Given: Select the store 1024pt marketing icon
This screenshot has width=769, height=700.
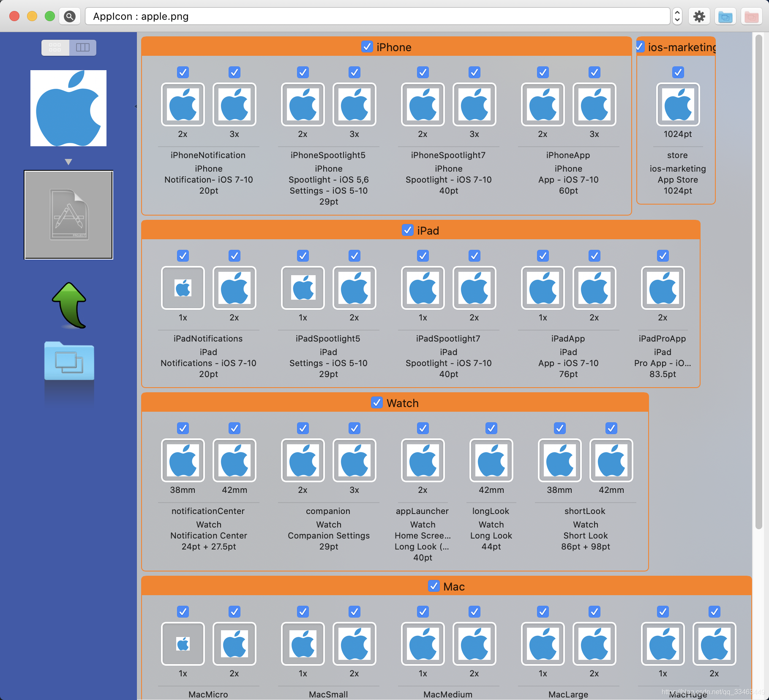Looking at the screenshot, I should 678,104.
